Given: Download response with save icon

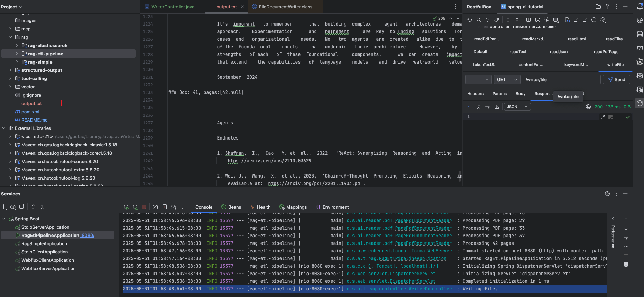Looking at the screenshot, I should pyautogui.click(x=497, y=107).
